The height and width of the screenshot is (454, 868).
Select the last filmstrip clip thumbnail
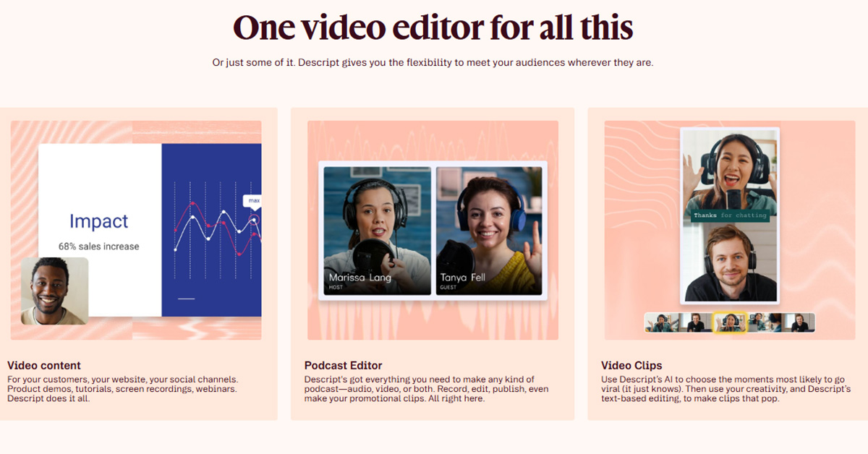coord(798,322)
